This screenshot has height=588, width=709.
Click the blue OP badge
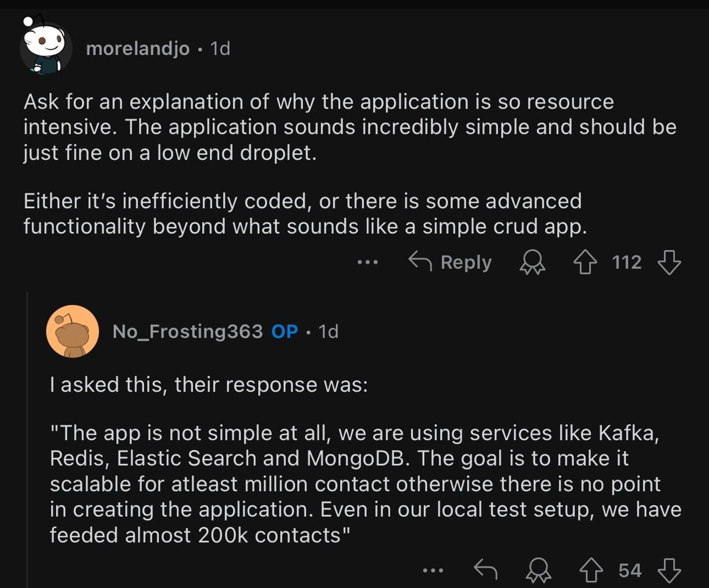(285, 331)
